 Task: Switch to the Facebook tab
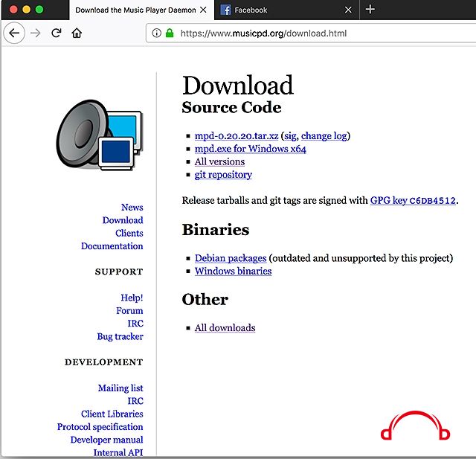click(x=287, y=10)
